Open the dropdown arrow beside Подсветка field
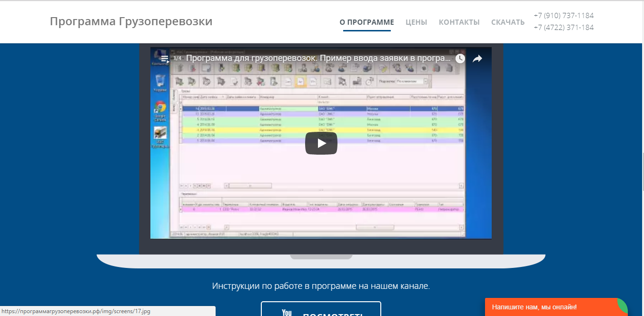This screenshot has height=316, width=644. pyautogui.click(x=426, y=81)
